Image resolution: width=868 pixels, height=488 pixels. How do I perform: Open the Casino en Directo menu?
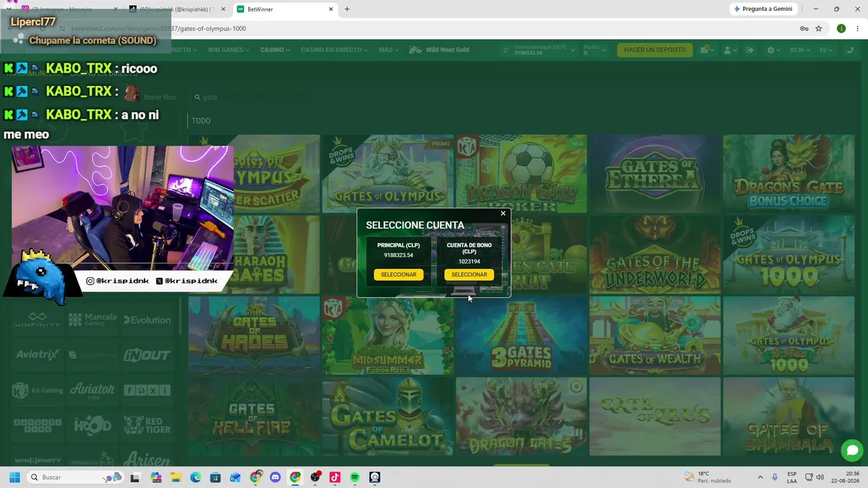click(x=334, y=50)
